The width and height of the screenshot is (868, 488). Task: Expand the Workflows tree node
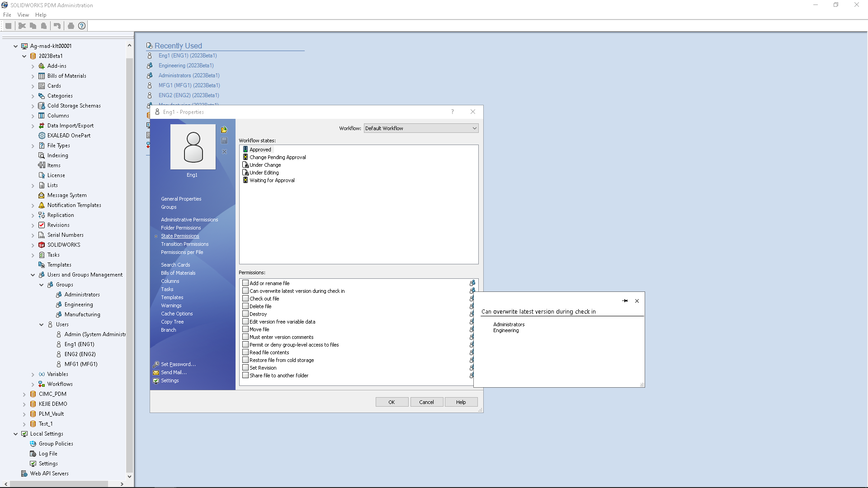(x=33, y=384)
